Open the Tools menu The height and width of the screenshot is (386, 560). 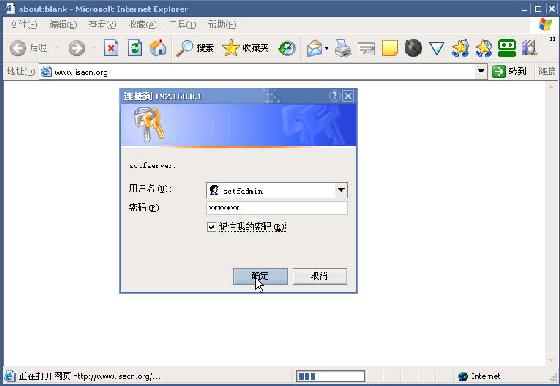(x=182, y=25)
